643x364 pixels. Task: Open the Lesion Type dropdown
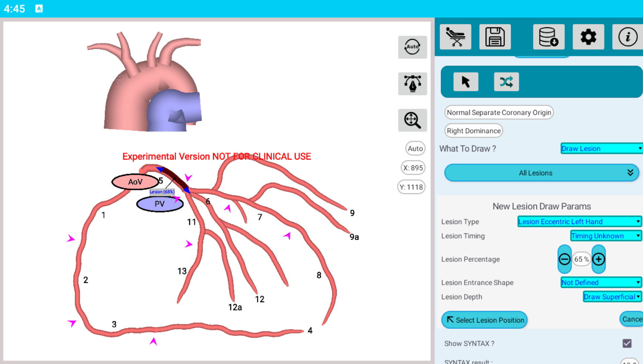pyautogui.click(x=579, y=221)
